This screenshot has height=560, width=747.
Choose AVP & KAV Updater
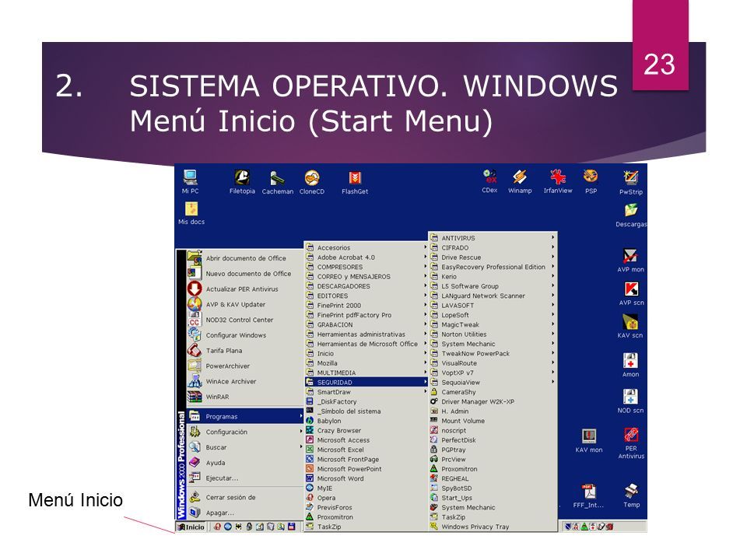click(x=244, y=304)
